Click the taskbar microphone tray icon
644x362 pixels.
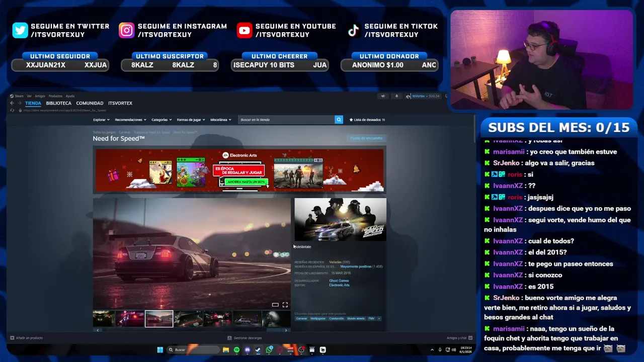tap(440, 350)
